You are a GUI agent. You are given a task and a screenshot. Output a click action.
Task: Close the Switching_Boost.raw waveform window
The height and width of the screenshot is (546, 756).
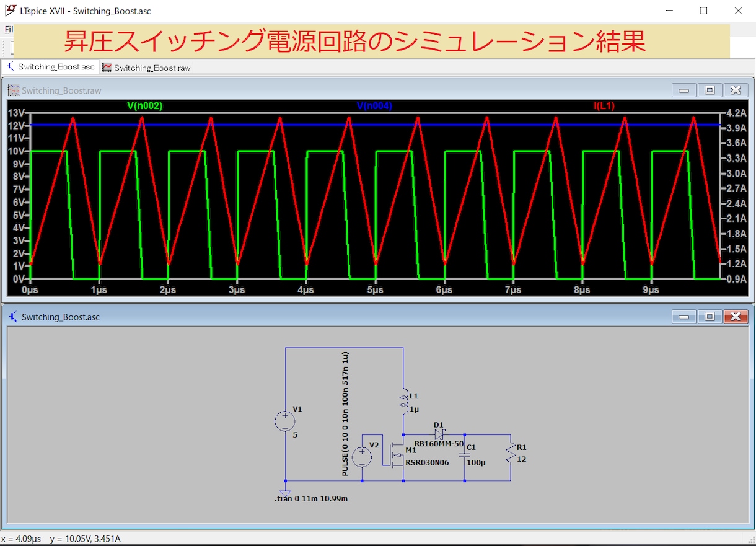point(736,90)
